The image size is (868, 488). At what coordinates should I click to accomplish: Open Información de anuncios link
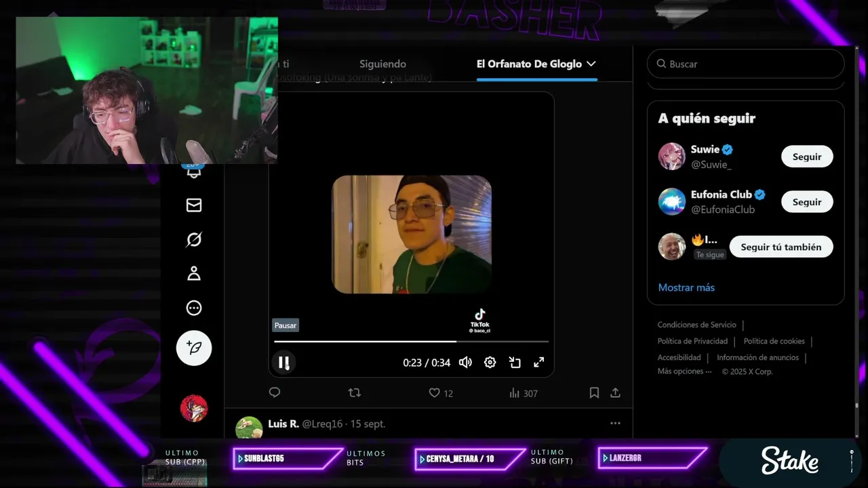point(757,357)
